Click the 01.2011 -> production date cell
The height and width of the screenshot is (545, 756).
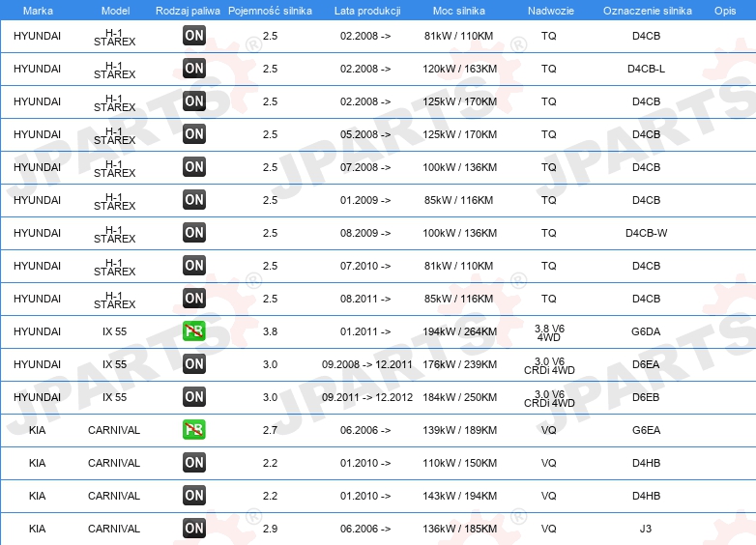click(365, 331)
